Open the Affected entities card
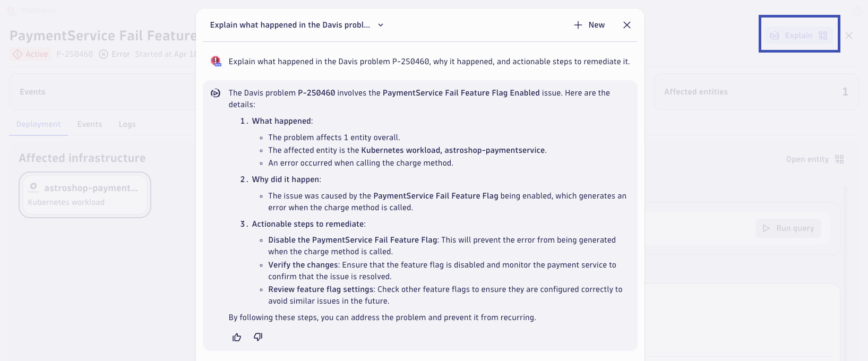 coord(757,92)
